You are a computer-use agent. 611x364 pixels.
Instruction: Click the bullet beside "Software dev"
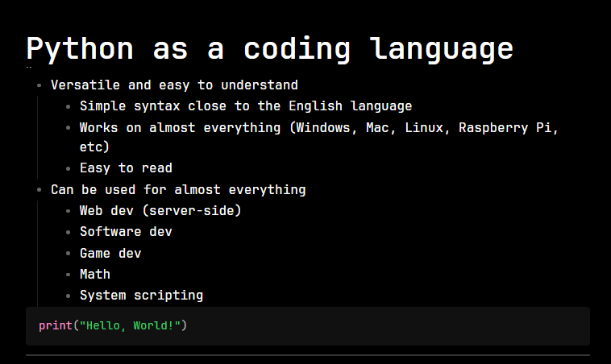[68, 232]
